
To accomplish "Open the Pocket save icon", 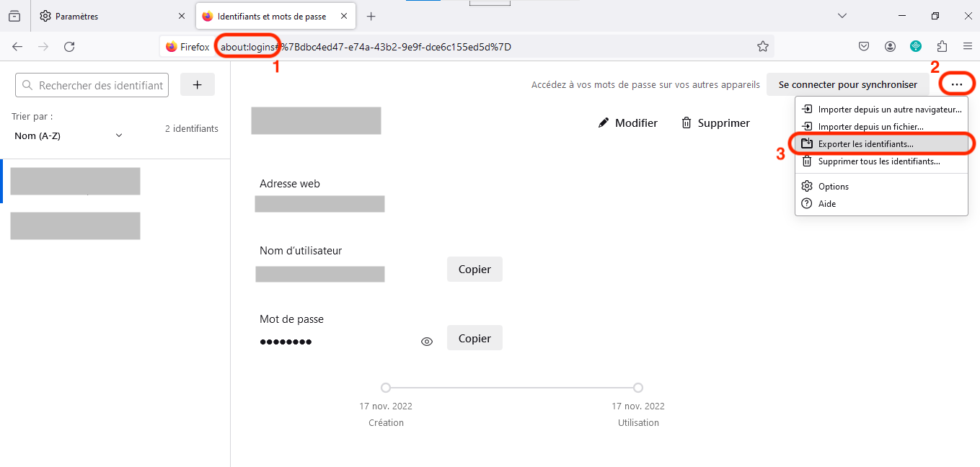I will [863, 47].
